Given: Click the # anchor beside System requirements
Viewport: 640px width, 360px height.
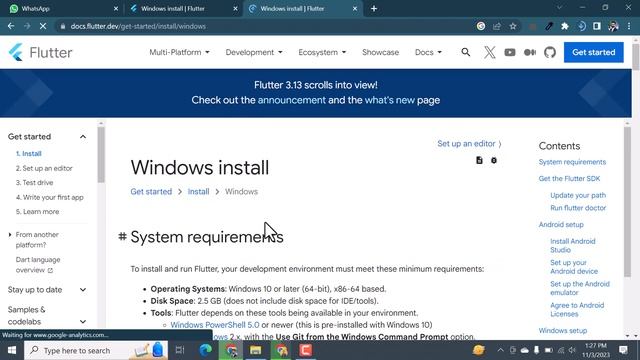Looking at the screenshot, I should 122,237.
